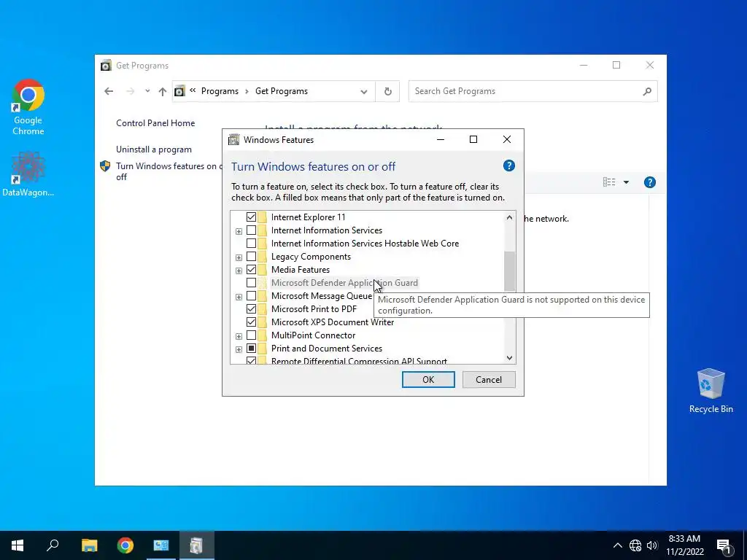Expand MultiPoint Connector tree node

[x=239, y=337]
